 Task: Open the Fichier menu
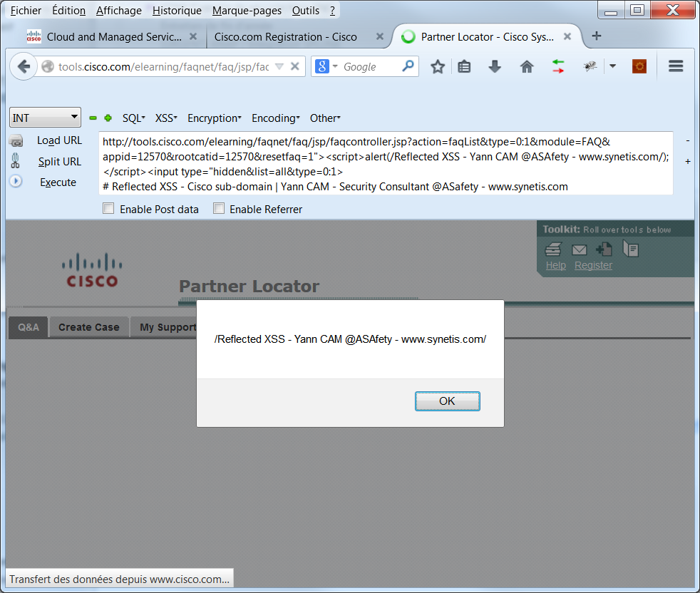(26, 10)
